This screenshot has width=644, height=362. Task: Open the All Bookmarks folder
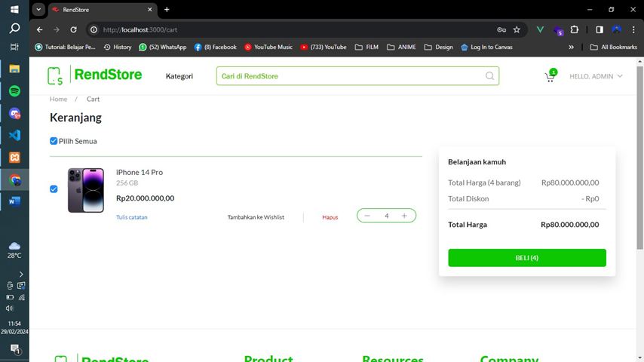click(x=614, y=48)
